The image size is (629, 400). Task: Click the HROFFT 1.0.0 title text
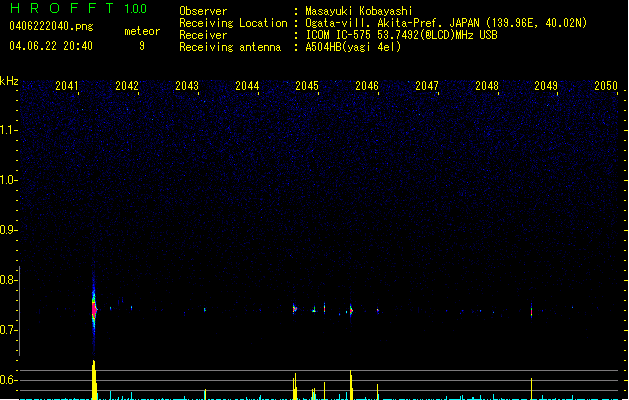pyautogui.click(x=78, y=8)
